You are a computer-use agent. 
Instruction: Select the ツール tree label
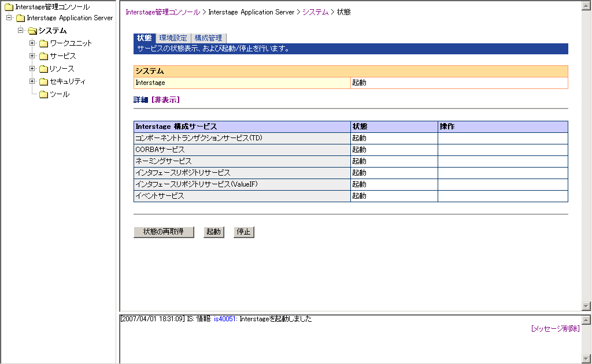pyautogui.click(x=60, y=94)
